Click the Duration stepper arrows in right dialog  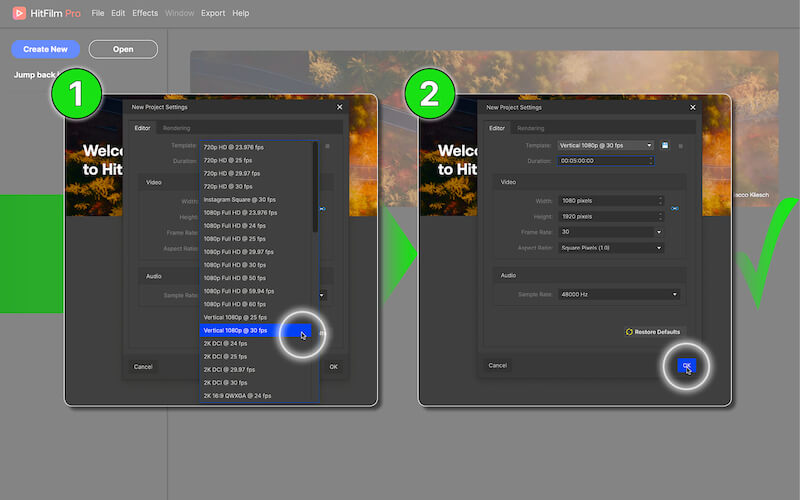[651, 161]
